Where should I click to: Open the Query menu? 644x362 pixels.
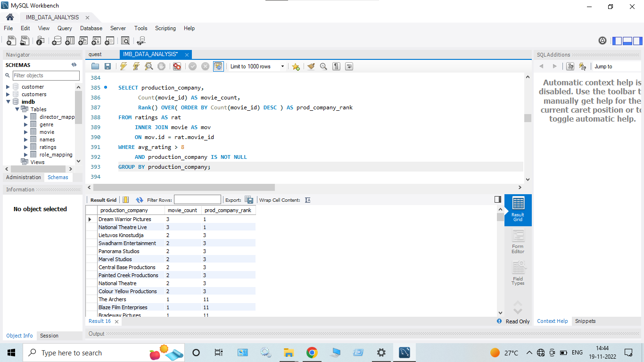(65, 28)
